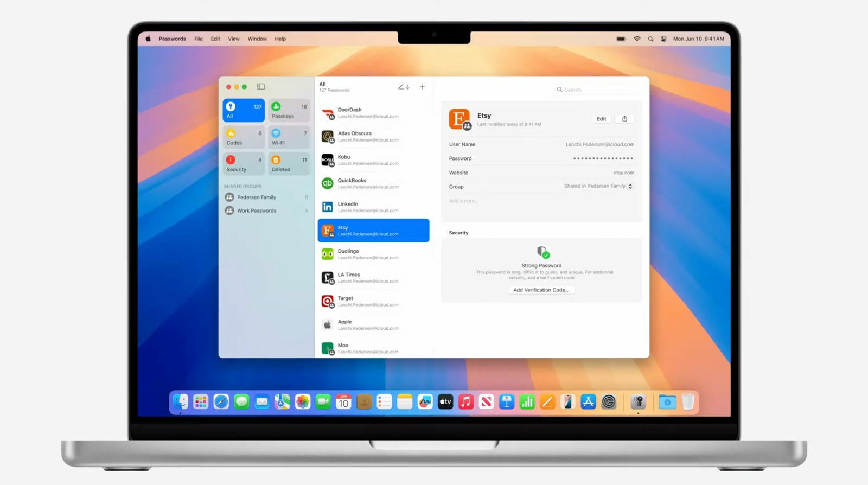
Task: Select the All passwords category tile
Action: click(244, 110)
